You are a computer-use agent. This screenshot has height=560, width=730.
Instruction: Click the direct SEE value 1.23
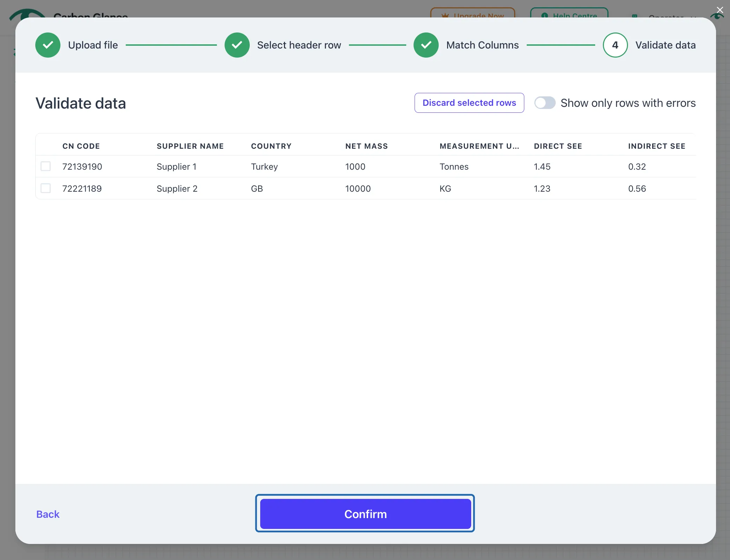[542, 189]
